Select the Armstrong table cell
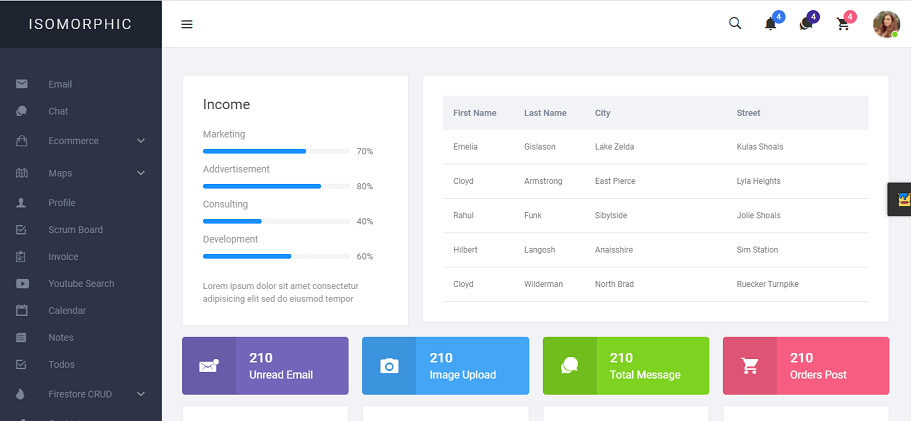This screenshot has height=421, width=911. tap(543, 181)
